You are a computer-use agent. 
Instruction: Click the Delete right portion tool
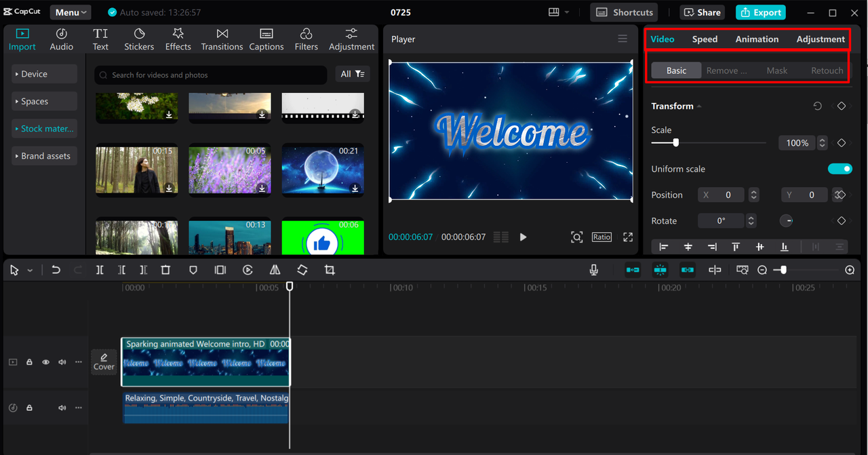143,270
